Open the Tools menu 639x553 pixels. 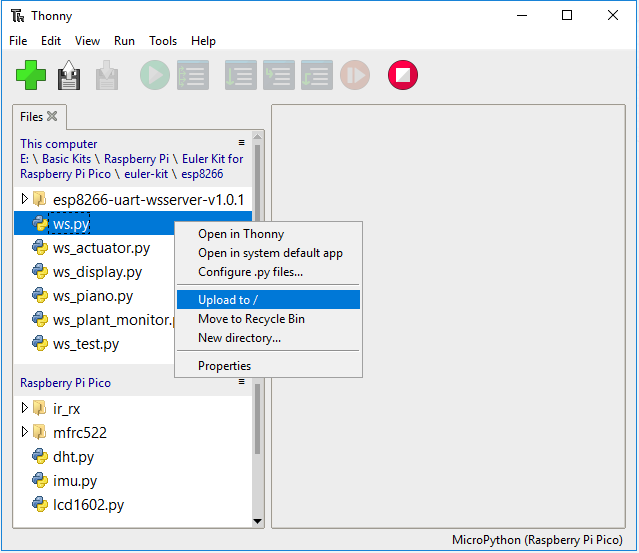point(163,41)
